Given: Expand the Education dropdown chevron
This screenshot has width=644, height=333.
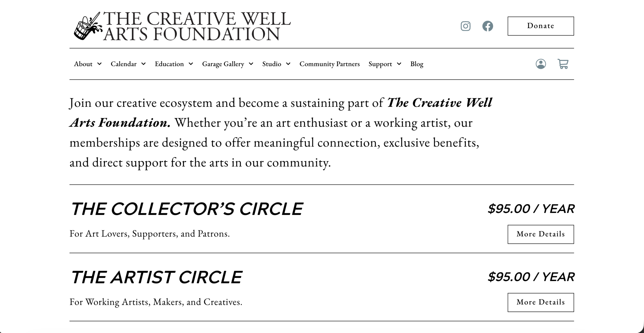Looking at the screenshot, I should point(191,64).
